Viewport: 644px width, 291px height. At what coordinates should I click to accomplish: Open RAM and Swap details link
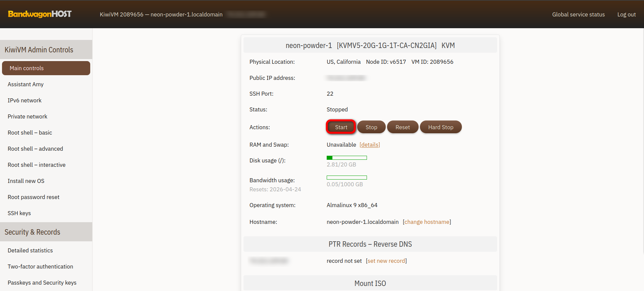pos(370,145)
